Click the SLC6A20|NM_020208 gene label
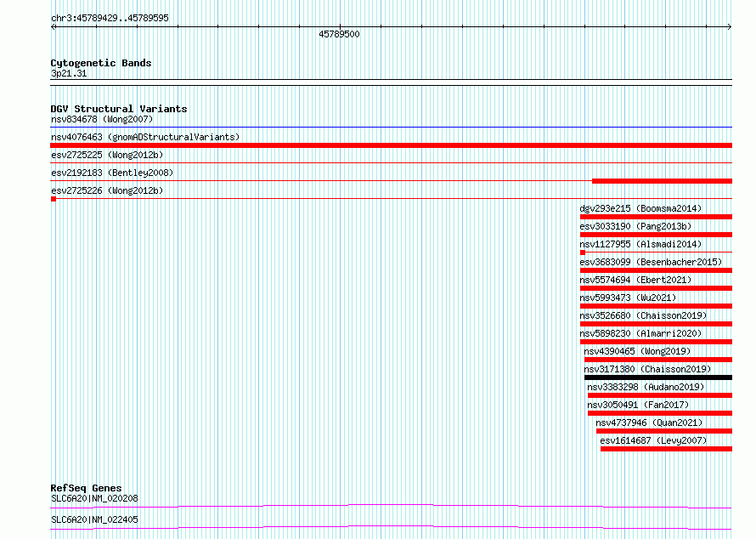 [x=94, y=498]
